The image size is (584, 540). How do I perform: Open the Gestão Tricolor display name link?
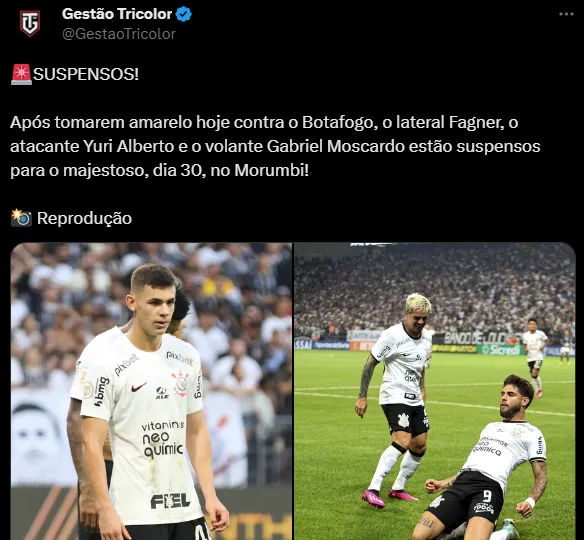(117, 14)
